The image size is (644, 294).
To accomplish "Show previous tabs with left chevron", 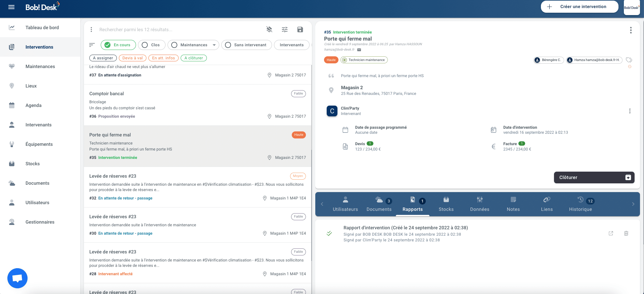I will (322, 204).
